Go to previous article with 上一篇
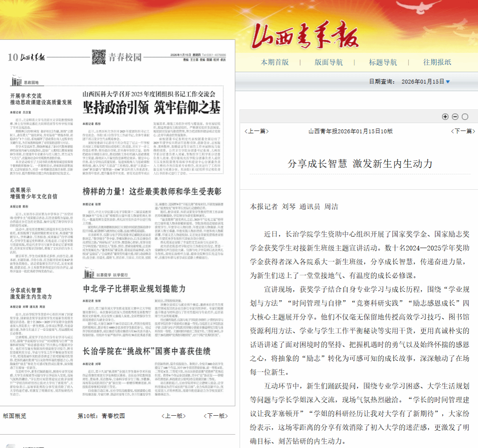 [256, 131]
